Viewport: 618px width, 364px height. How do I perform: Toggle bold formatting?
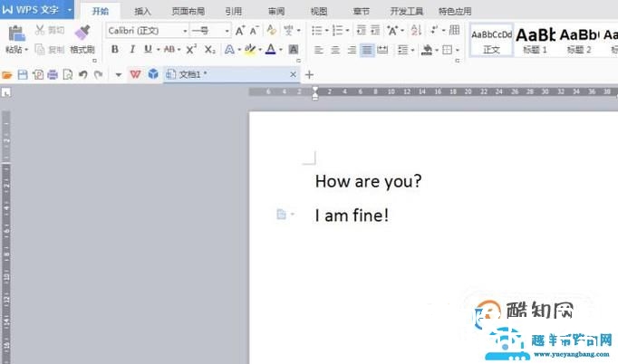[x=115, y=50]
